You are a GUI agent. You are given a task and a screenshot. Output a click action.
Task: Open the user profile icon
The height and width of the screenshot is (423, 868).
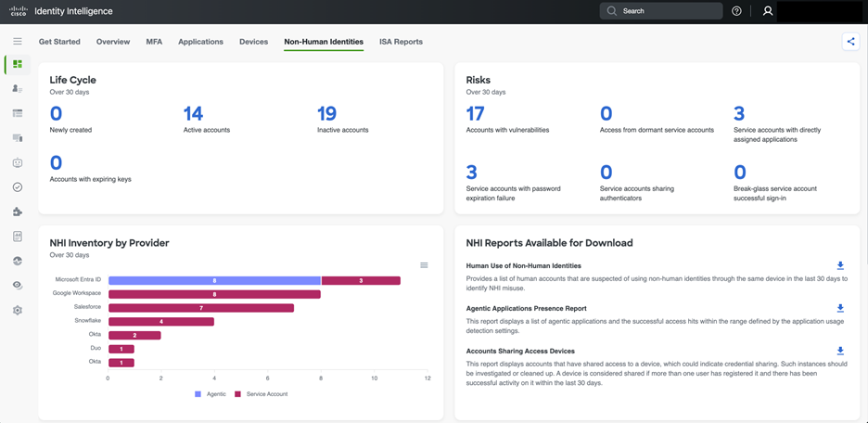click(768, 11)
